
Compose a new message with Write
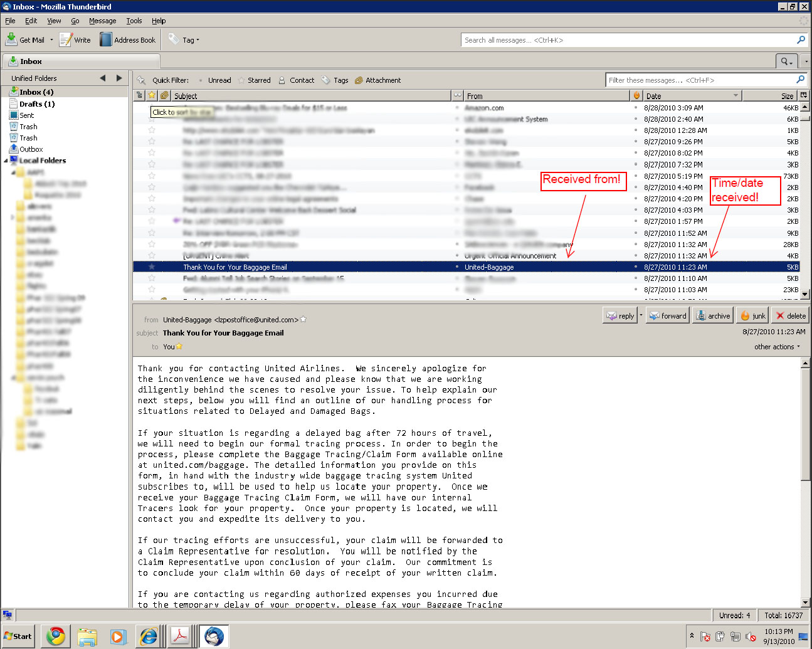tap(75, 40)
